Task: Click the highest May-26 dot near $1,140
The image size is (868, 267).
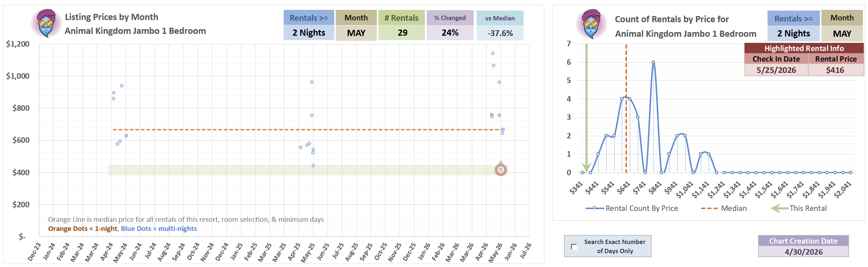Action: click(x=493, y=54)
